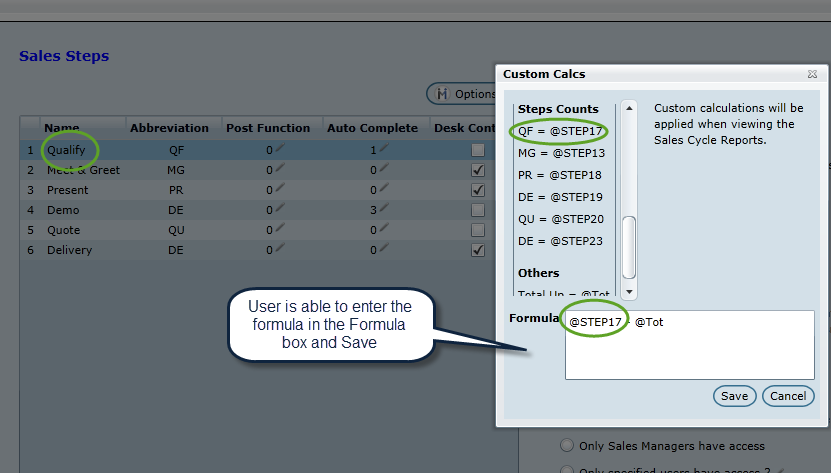Save the custom calc formula

[x=734, y=396]
